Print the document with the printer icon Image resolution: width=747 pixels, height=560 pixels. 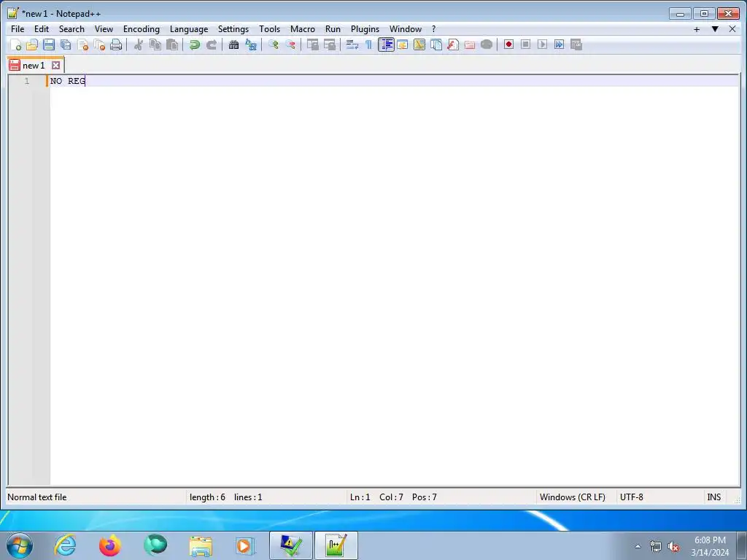click(x=116, y=44)
